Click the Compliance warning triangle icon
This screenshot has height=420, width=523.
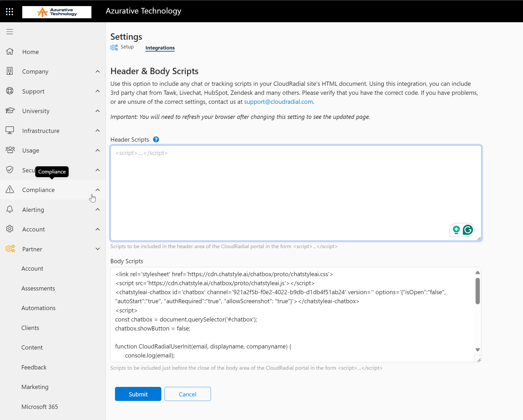[10, 189]
